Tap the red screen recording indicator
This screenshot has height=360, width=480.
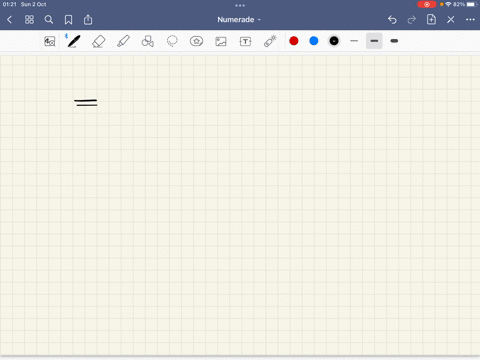pyautogui.click(x=427, y=4)
